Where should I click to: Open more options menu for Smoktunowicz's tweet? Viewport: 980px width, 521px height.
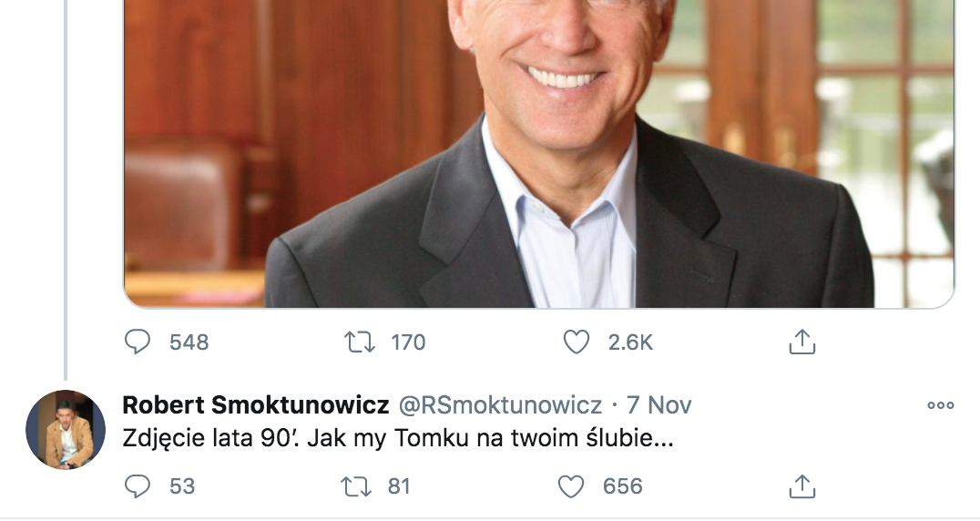pos(941,405)
